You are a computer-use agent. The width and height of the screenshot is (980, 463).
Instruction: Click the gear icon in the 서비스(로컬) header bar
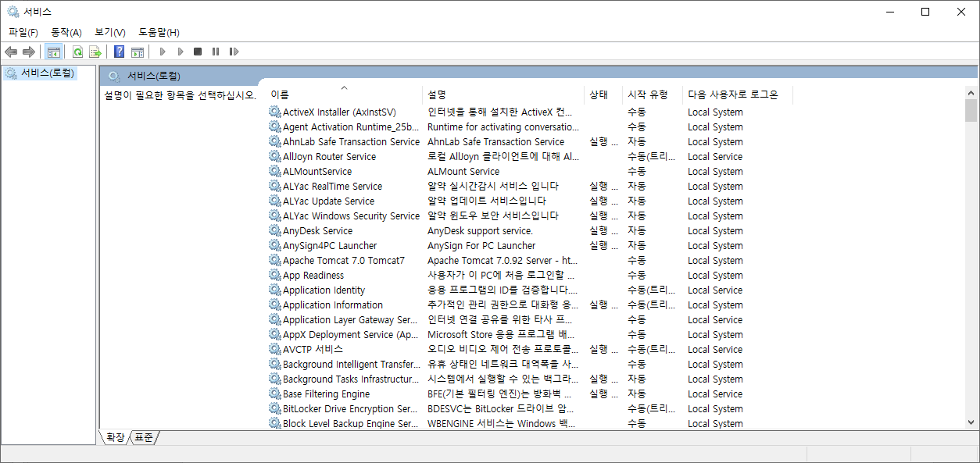(114, 76)
